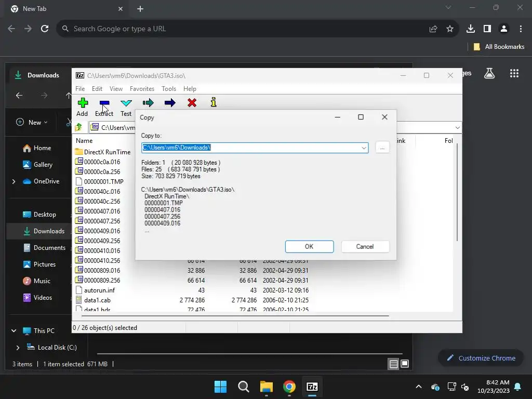Click the Add toolbar icon in 7-Zip
Image resolution: width=532 pixels, height=399 pixels.
click(x=83, y=103)
